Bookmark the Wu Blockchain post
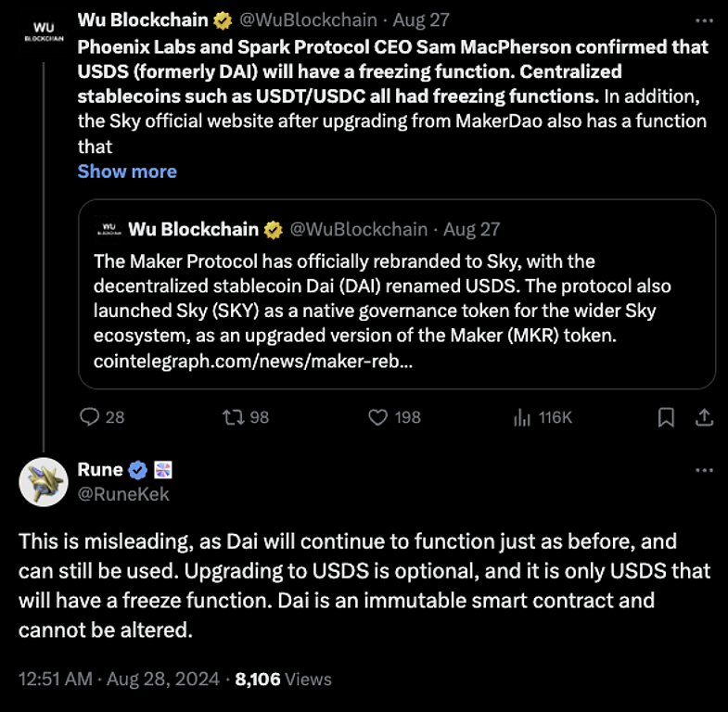The image size is (728, 712). coord(666,417)
